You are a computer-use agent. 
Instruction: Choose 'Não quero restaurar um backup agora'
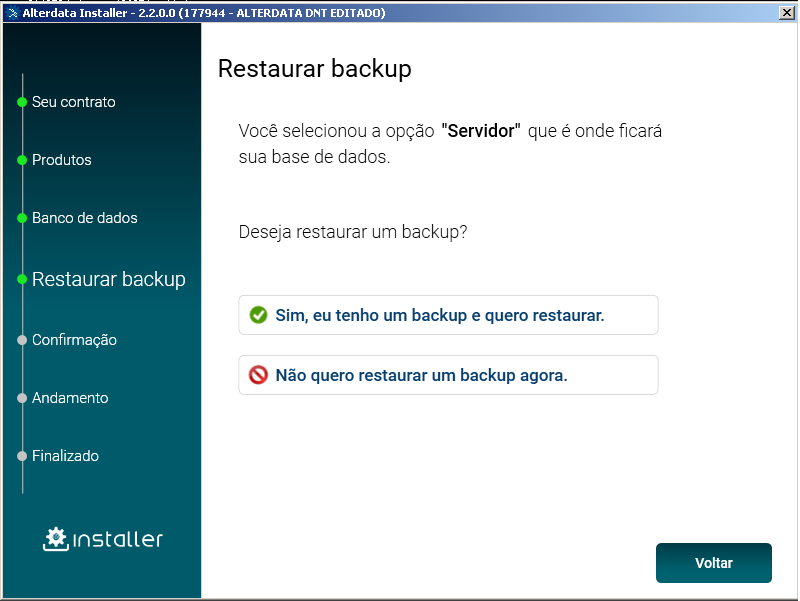click(448, 375)
